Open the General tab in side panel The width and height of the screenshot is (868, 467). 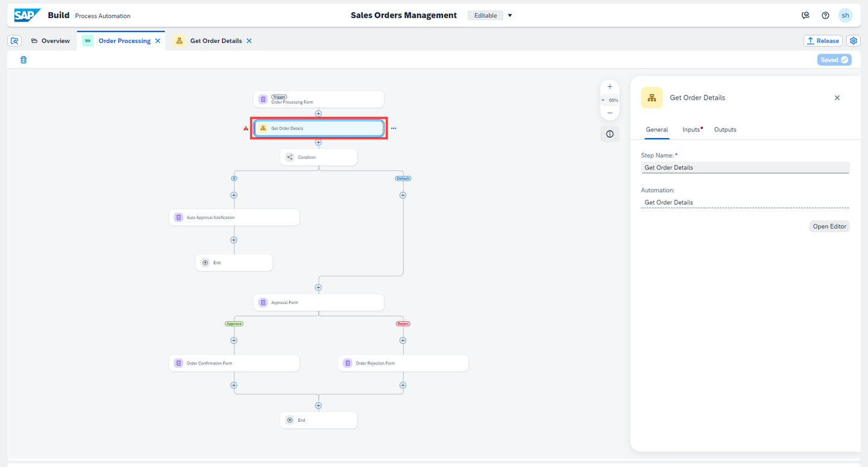657,130
